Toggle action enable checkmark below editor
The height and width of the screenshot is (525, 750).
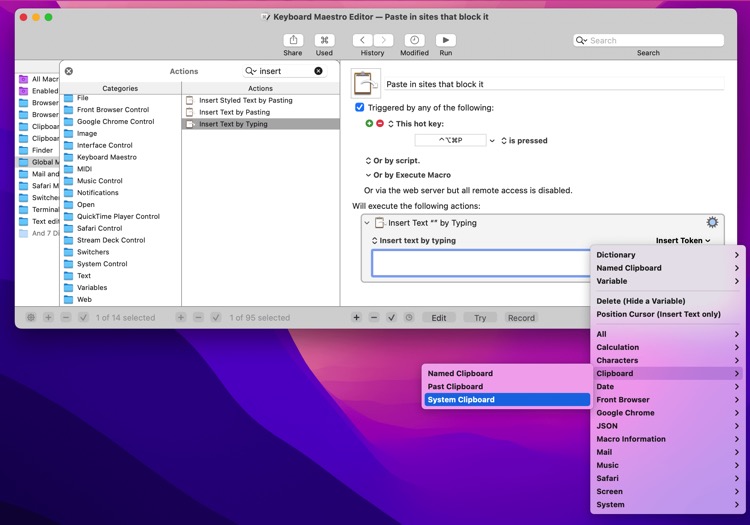(x=391, y=317)
